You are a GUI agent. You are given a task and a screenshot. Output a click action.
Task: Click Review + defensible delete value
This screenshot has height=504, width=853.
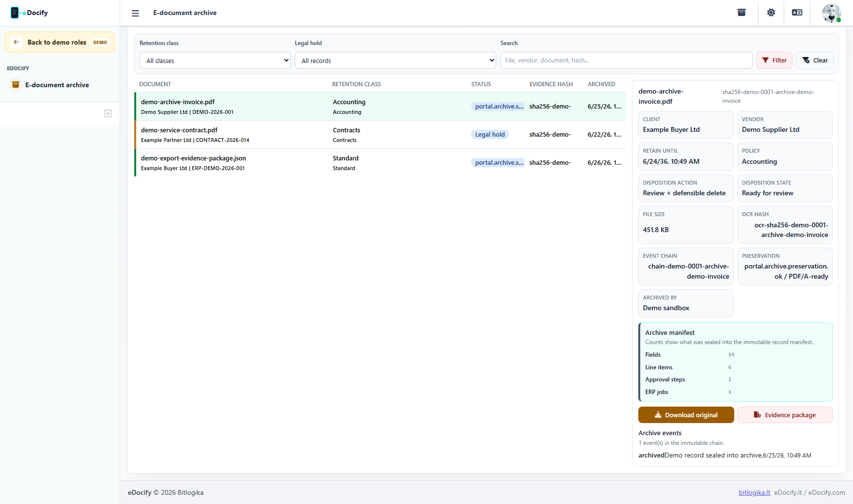click(x=684, y=193)
